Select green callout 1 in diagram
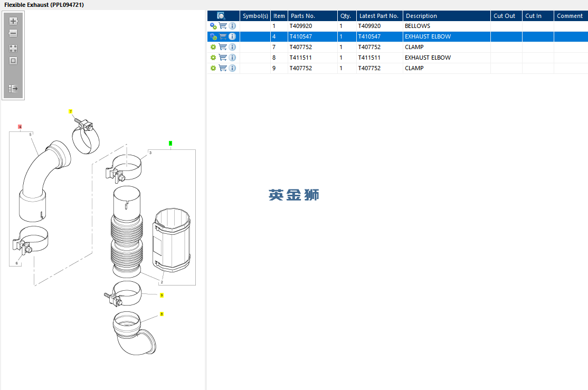 point(170,143)
